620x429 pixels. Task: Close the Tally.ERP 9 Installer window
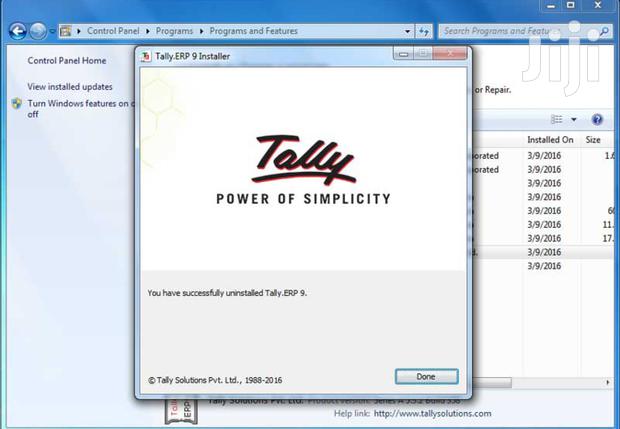click(x=450, y=53)
